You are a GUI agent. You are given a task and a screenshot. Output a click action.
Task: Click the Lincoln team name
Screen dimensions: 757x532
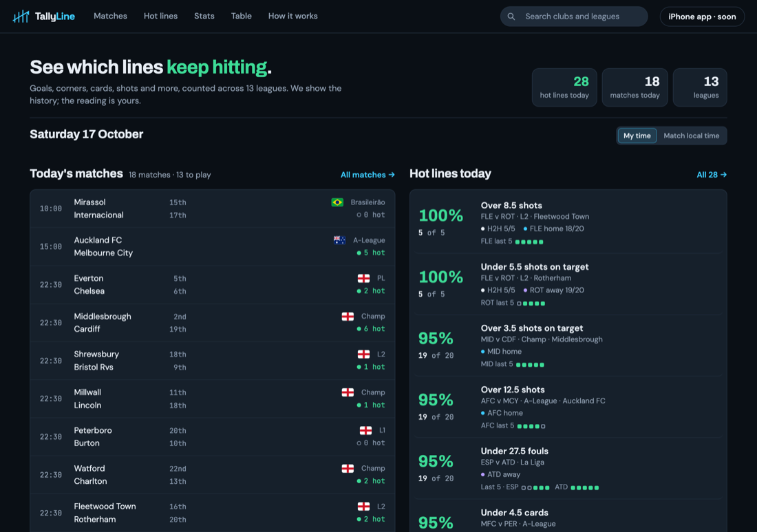click(87, 405)
